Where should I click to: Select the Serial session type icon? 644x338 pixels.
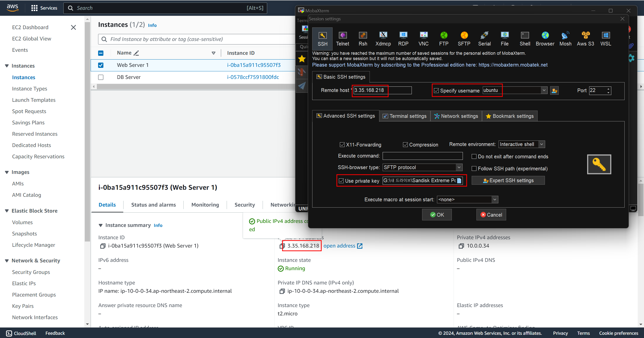pyautogui.click(x=485, y=38)
